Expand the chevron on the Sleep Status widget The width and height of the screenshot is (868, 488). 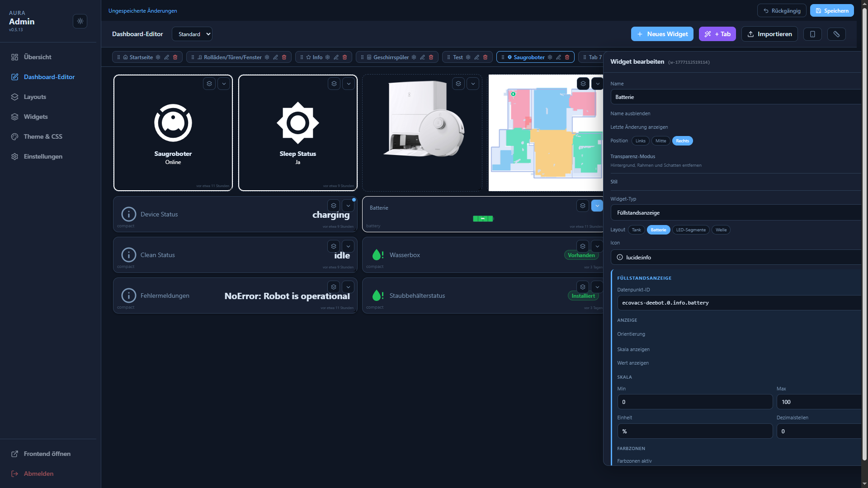pyautogui.click(x=348, y=84)
